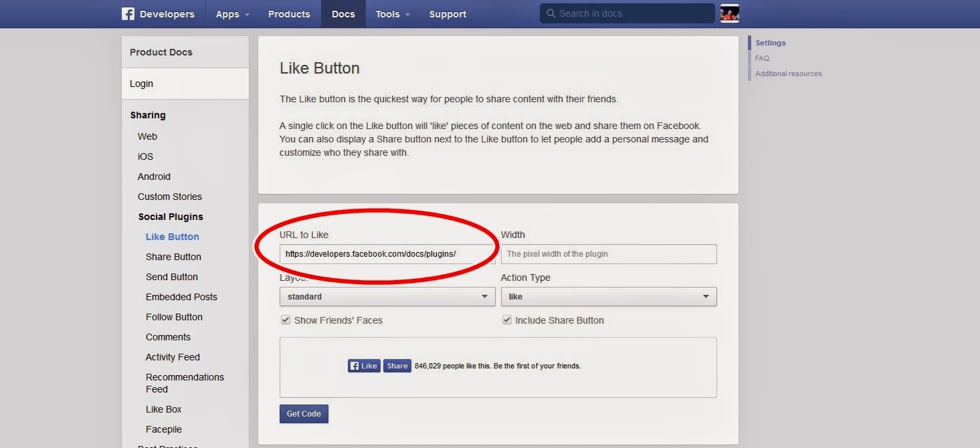Open the Products menu item
The width and height of the screenshot is (980, 448).
tap(289, 14)
